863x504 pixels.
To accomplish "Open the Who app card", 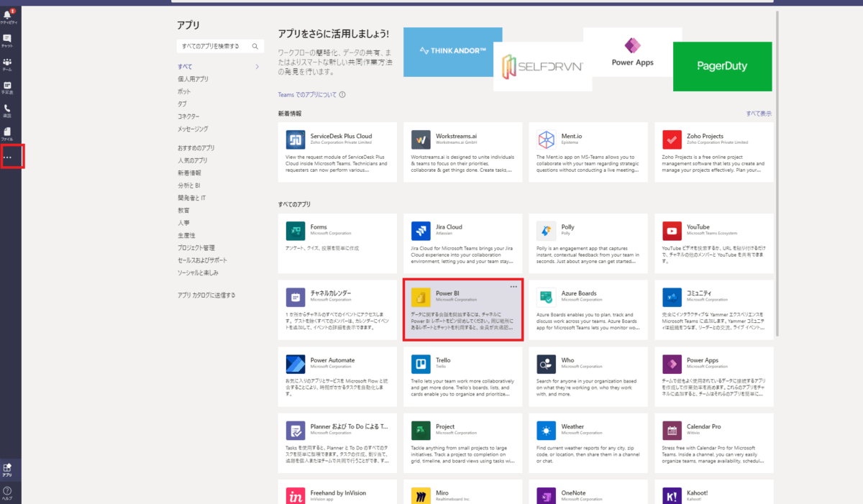I will [588, 376].
